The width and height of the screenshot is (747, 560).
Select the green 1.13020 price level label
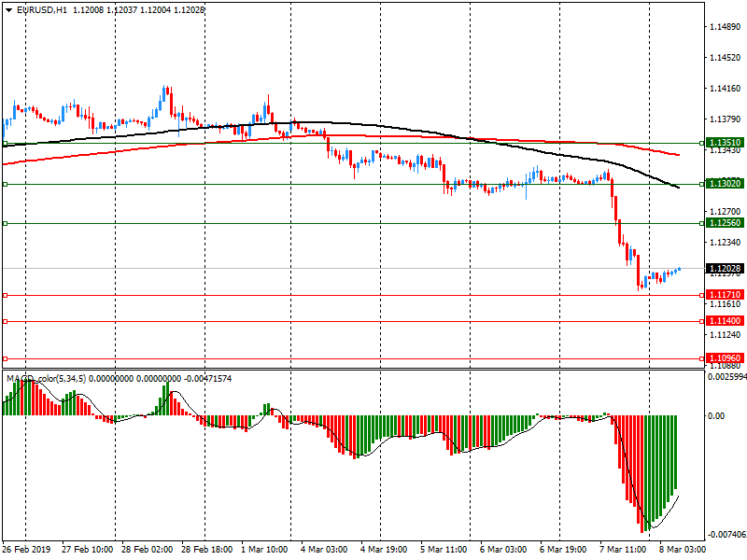coord(726,184)
